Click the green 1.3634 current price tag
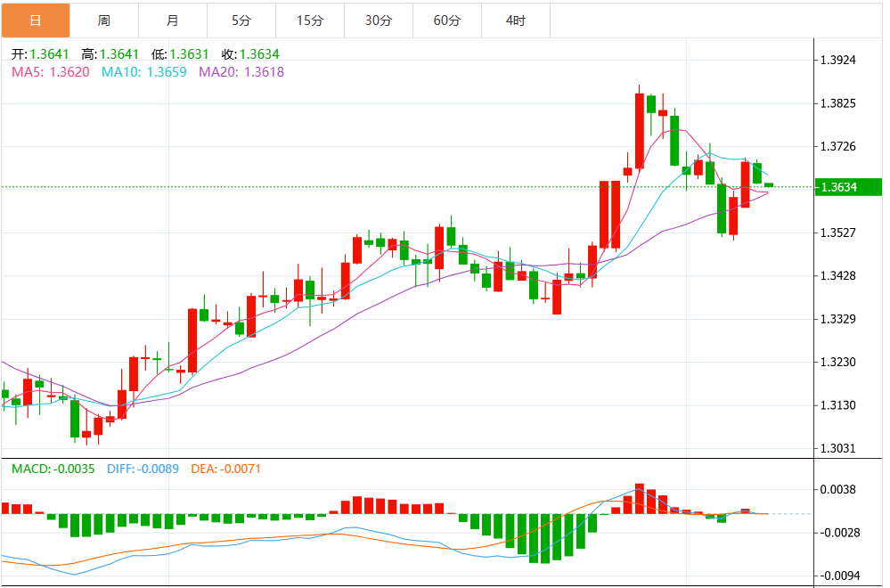 (847, 187)
